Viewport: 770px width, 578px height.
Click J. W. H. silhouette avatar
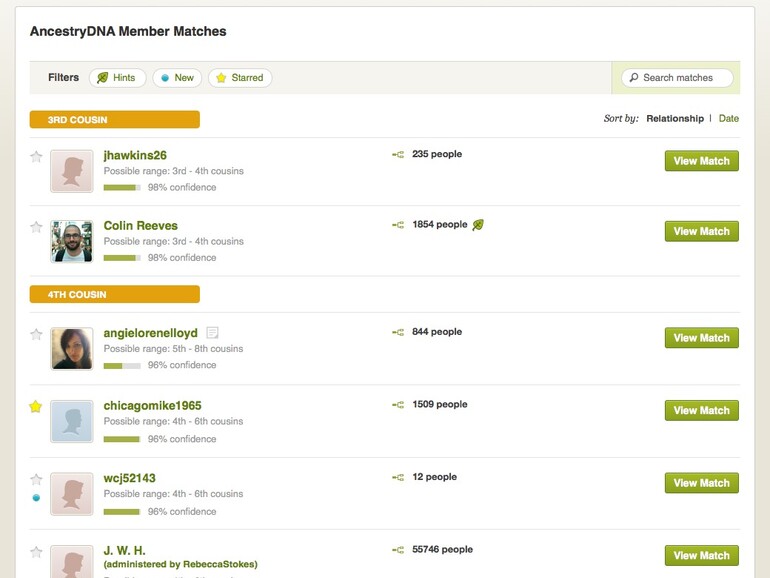72,561
